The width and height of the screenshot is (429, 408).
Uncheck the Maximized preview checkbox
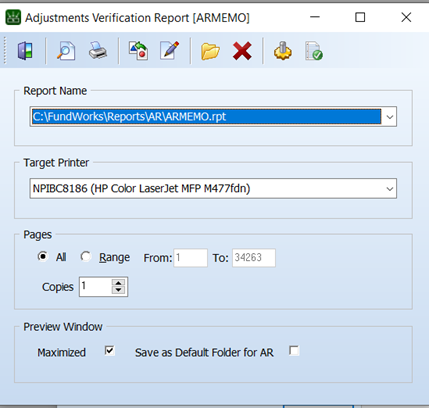click(x=110, y=351)
